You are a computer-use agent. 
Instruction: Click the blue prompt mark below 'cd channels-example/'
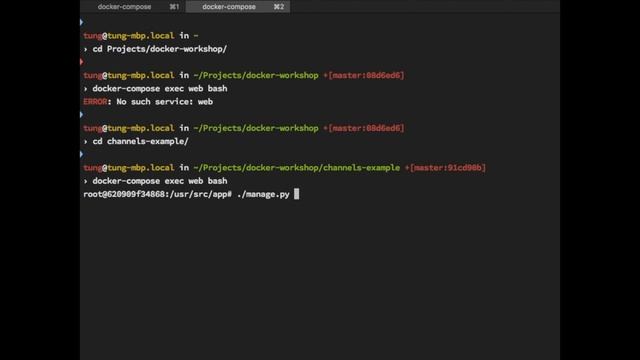click(x=82, y=154)
